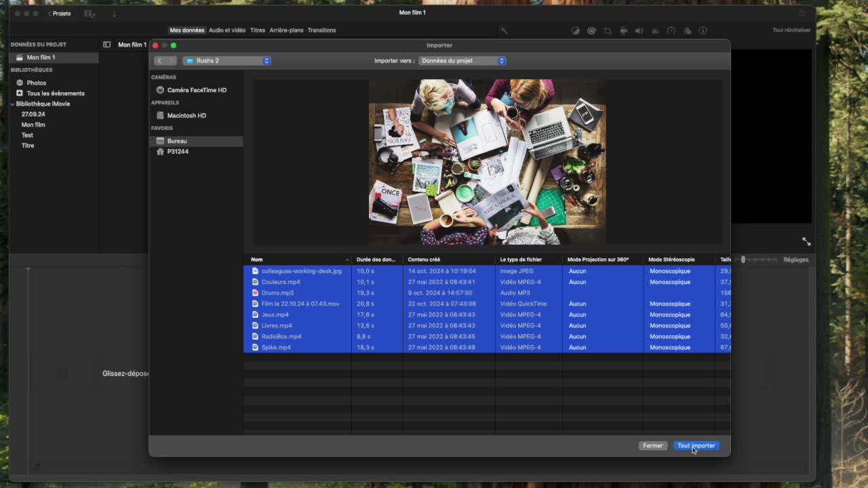Go back with the navigation arrow
This screenshot has width=868, height=488.
[160, 61]
